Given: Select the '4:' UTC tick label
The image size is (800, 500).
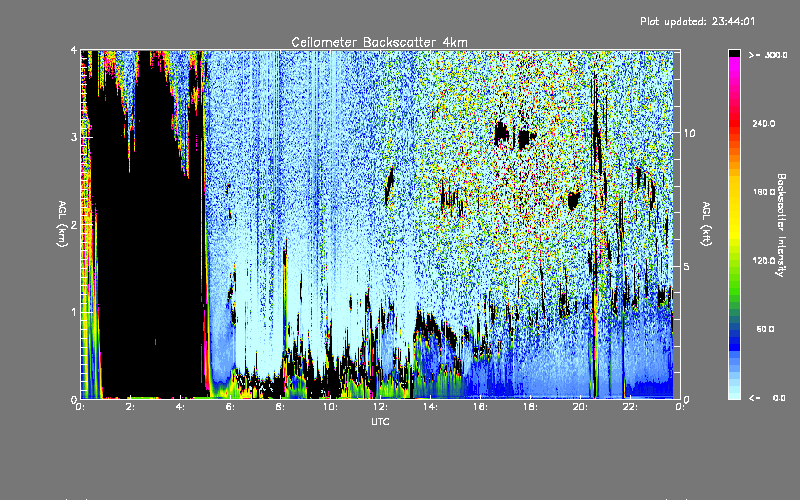Looking at the screenshot, I should click(x=181, y=407).
